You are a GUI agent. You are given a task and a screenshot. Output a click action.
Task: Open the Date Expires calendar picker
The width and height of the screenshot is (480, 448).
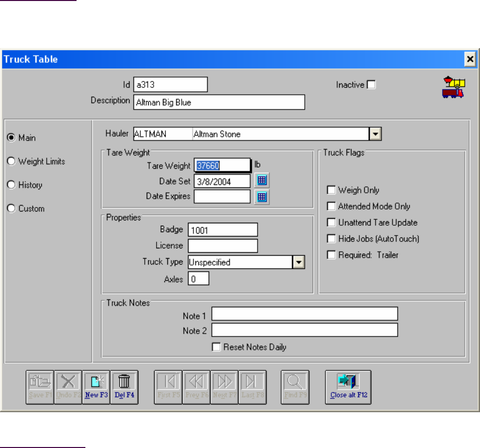click(x=262, y=197)
